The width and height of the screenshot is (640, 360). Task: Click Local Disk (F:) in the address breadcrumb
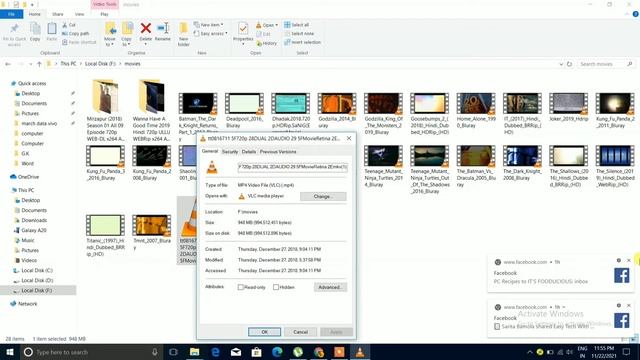click(100, 64)
